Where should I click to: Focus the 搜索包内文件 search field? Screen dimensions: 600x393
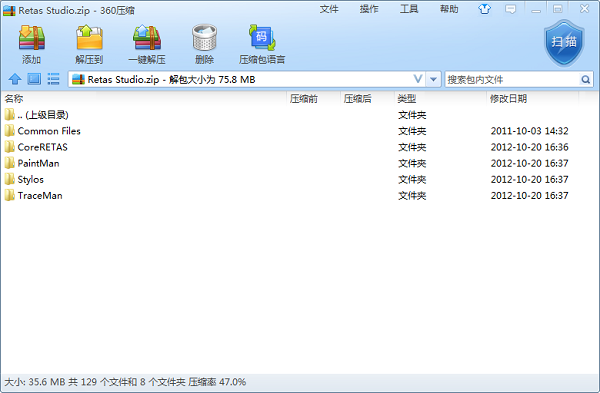513,80
